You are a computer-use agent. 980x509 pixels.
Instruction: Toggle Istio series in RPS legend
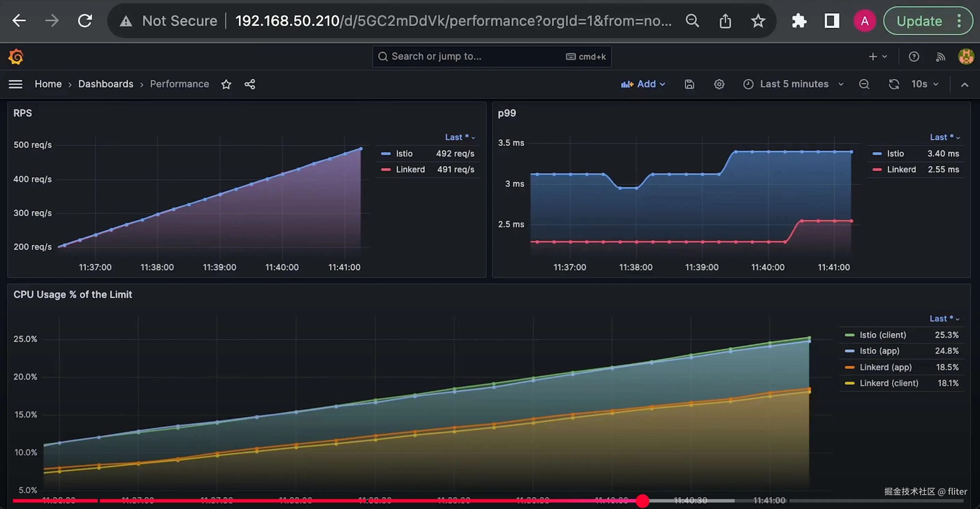[404, 154]
